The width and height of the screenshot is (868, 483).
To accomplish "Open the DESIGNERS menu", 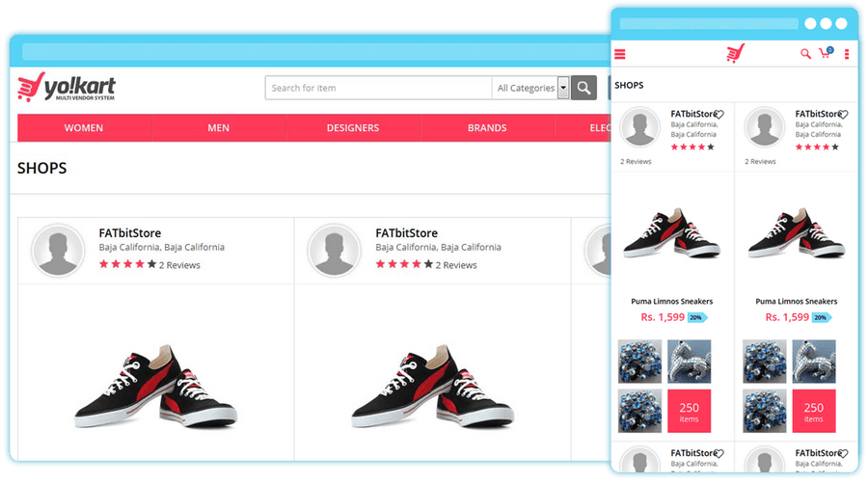I will click(x=353, y=128).
